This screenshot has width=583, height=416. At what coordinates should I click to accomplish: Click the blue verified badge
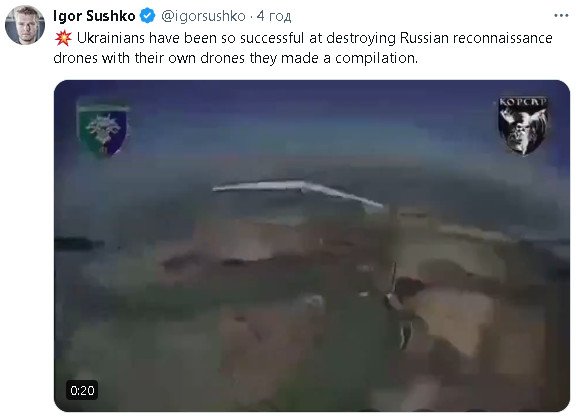pos(148,16)
